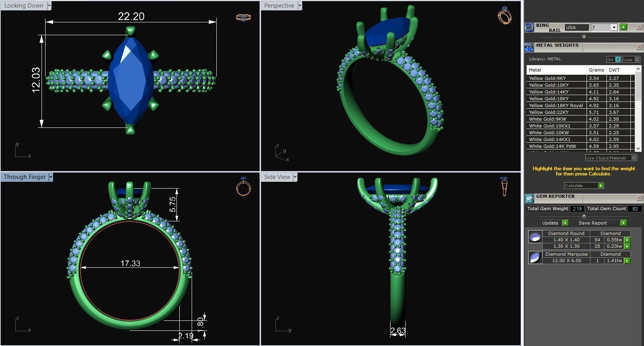This screenshot has width=644, height=346.
Task: Toggle the User library option
Action: coord(631,59)
